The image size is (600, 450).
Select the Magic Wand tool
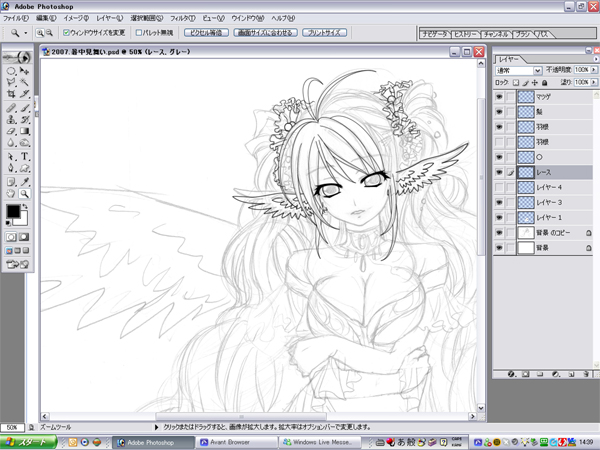click(x=24, y=82)
